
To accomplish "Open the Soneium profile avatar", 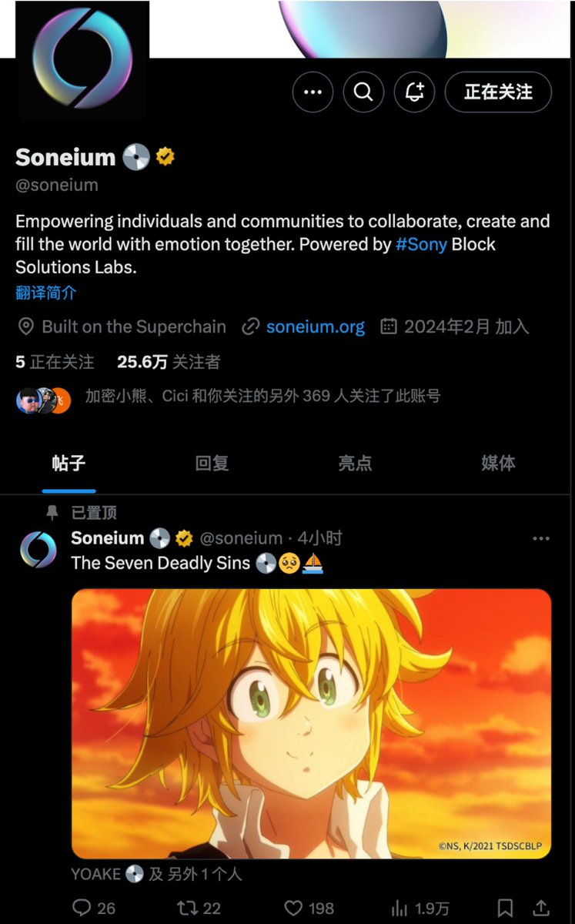I will [x=82, y=59].
